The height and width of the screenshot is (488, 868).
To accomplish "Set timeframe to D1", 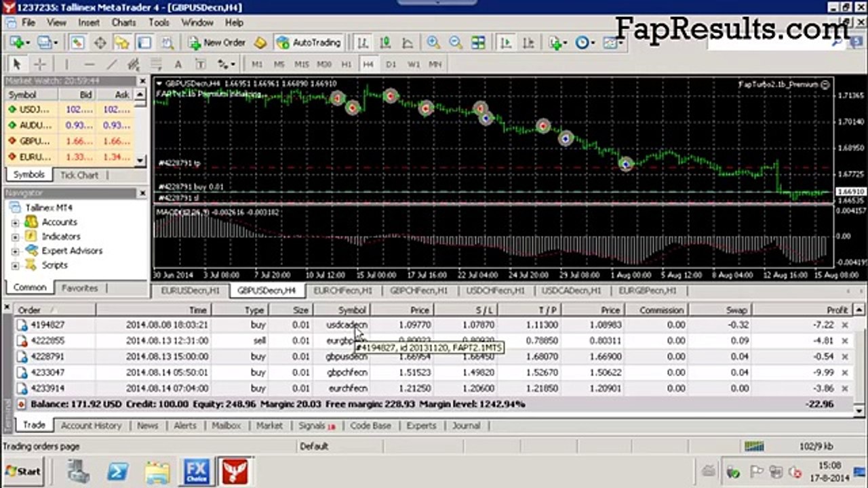I will [391, 64].
